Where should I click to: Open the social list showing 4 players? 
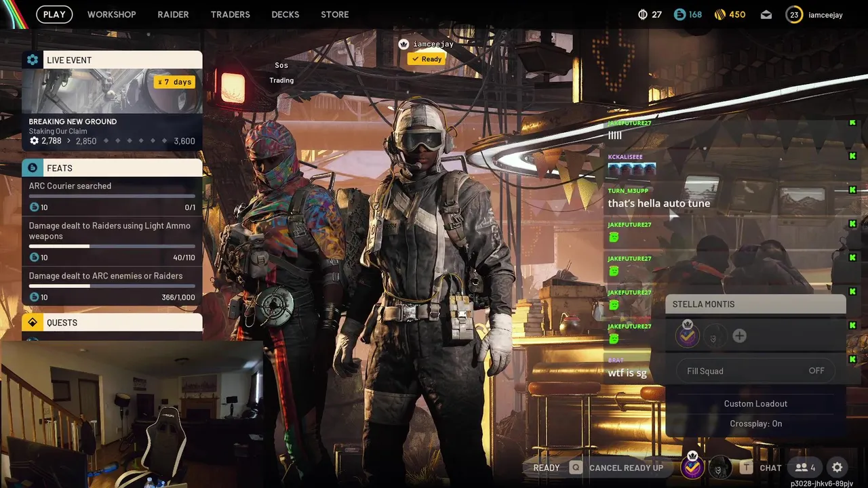click(x=806, y=468)
